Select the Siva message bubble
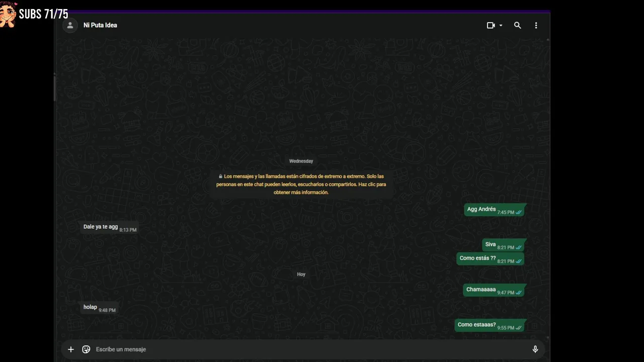The image size is (644, 362). (x=504, y=245)
